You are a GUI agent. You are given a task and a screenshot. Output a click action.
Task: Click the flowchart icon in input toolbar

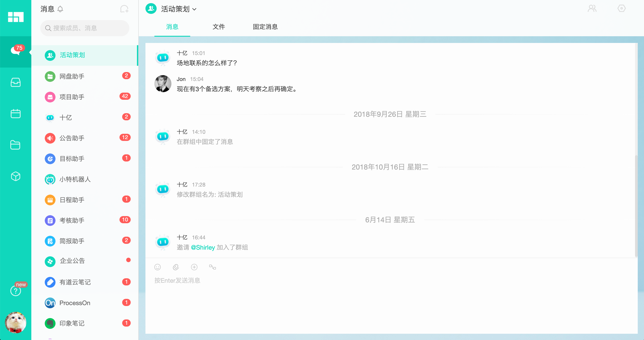213,267
